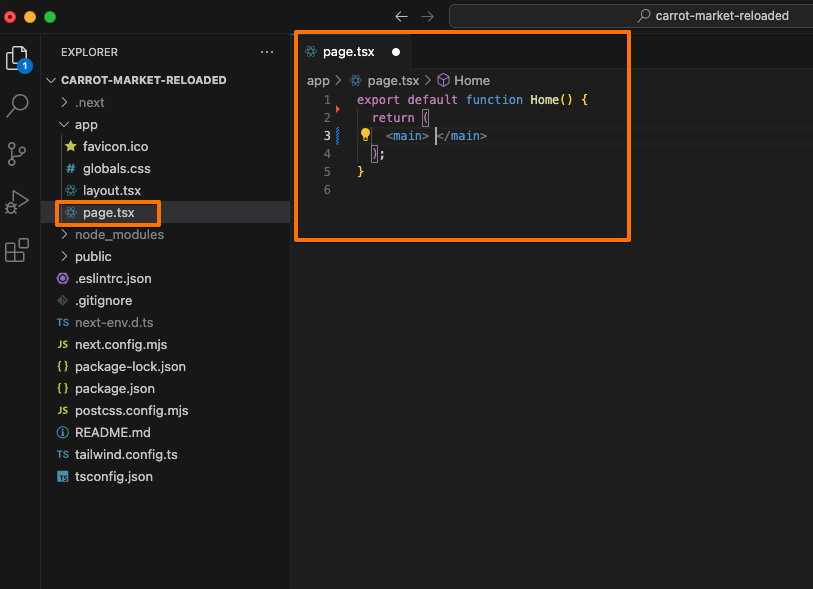
Task: Click the app breadcrumb segment
Action: [318, 81]
